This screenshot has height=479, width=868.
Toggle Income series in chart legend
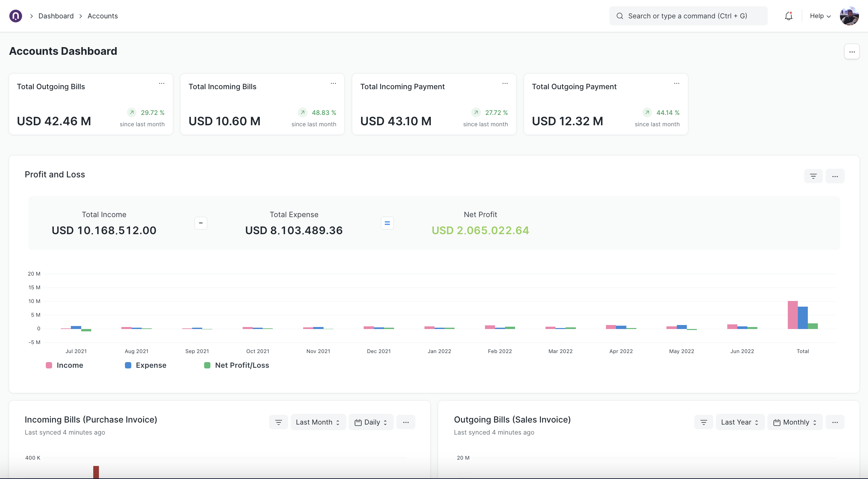tap(65, 365)
